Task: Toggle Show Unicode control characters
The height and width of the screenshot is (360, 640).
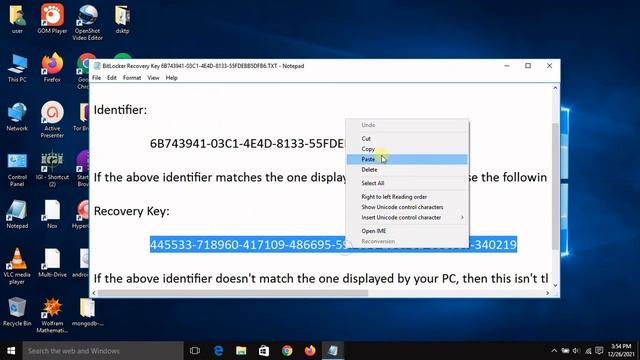Action: [407, 207]
